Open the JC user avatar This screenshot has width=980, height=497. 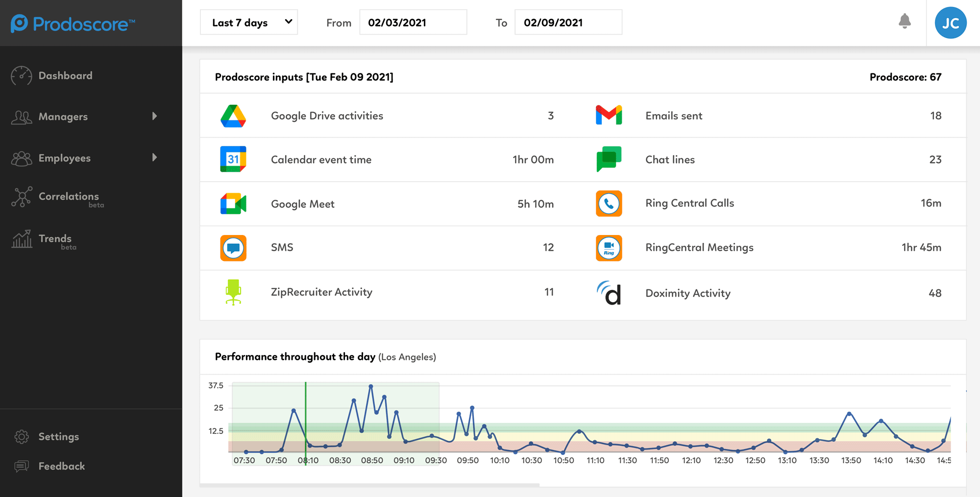951,23
